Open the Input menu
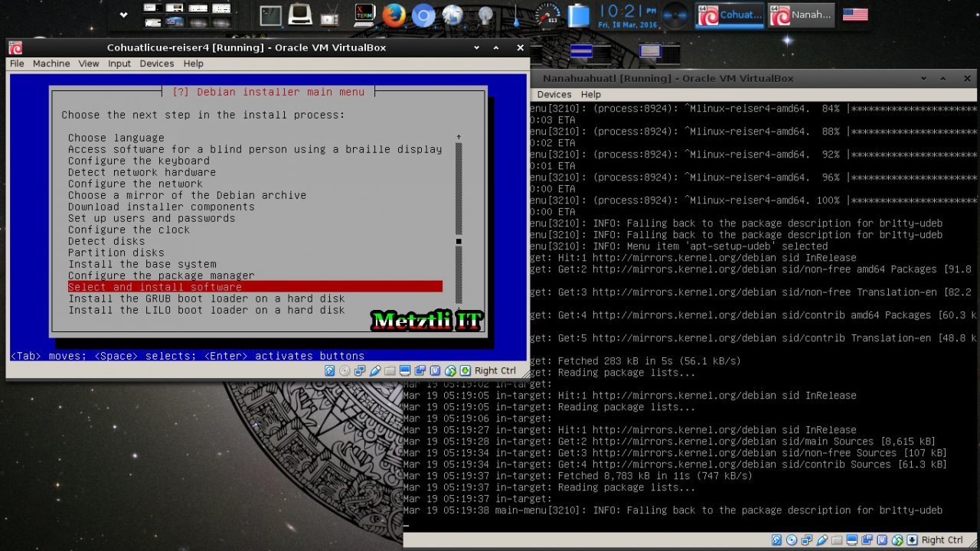 click(x=119, y=64)
